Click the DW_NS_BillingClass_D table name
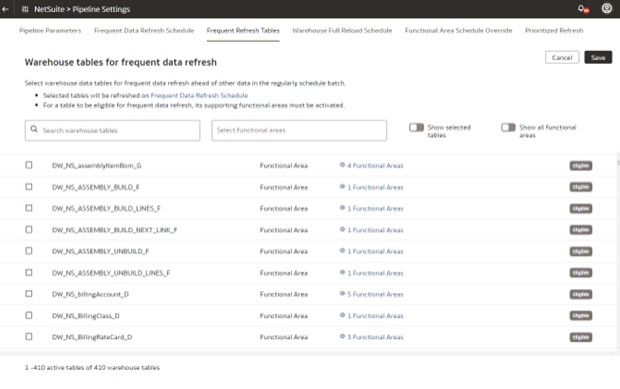Screen dimensions: 620x389 86,316
